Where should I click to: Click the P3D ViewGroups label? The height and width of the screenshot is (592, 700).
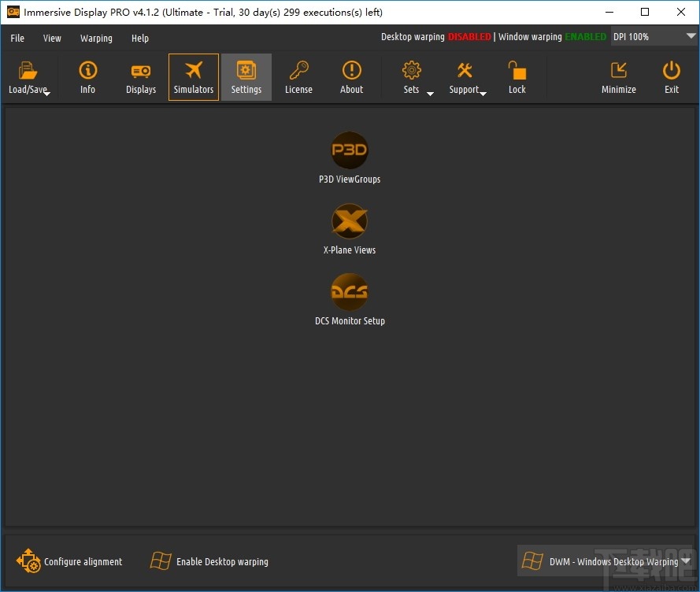tap(350, 179)
